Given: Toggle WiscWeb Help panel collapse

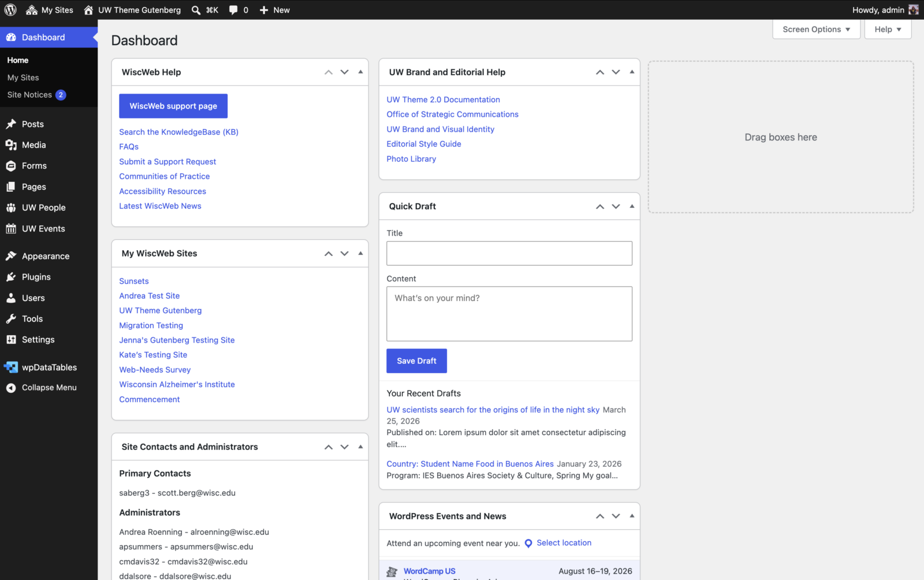Looking at the screenshot, I should click(360, 72).
